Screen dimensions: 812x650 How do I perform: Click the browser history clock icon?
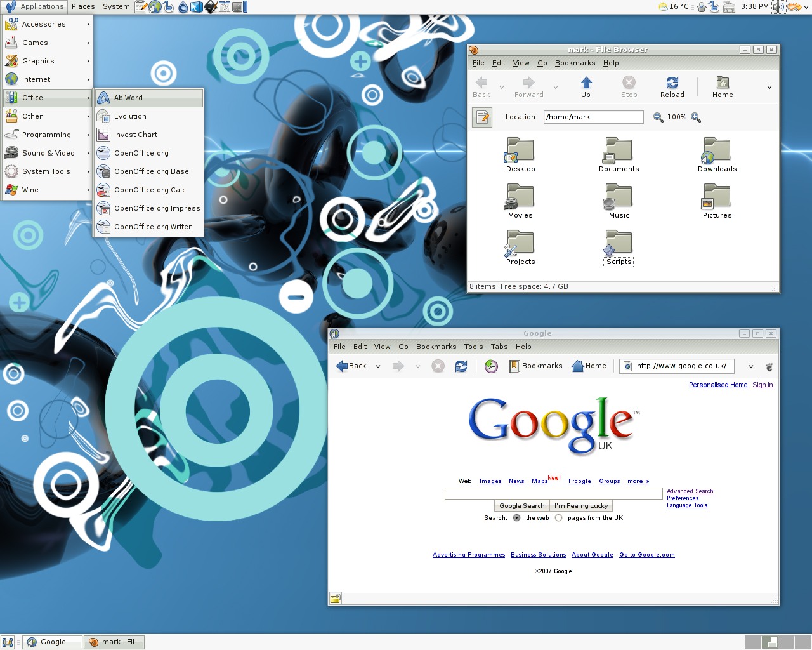pyautogui.click(x=491, y=366)
